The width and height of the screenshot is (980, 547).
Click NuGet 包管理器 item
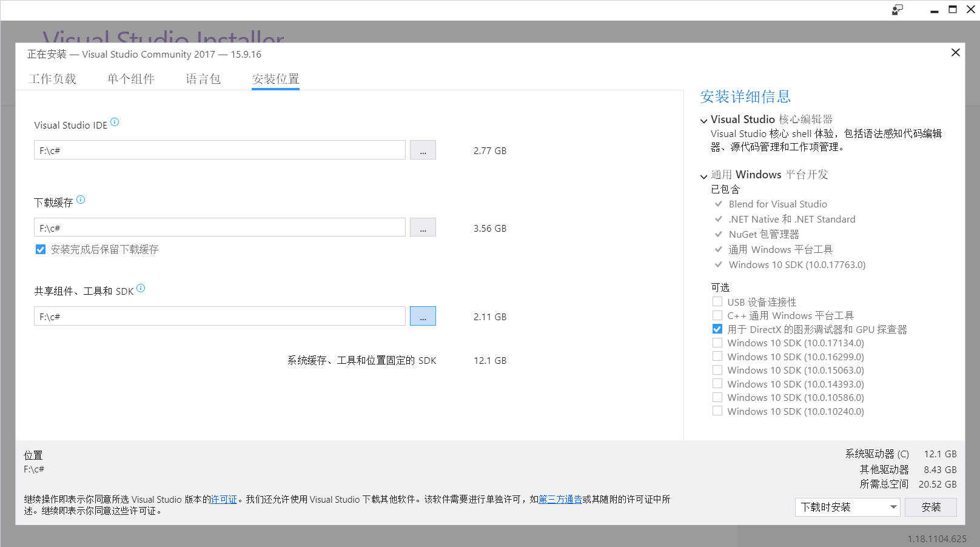click(x=764, y=234)
